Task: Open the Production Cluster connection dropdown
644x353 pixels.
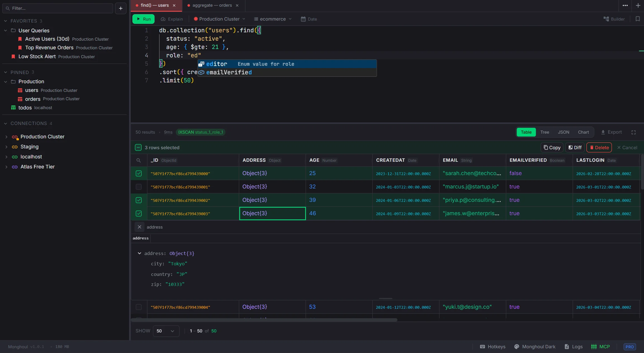Action: 219,19
